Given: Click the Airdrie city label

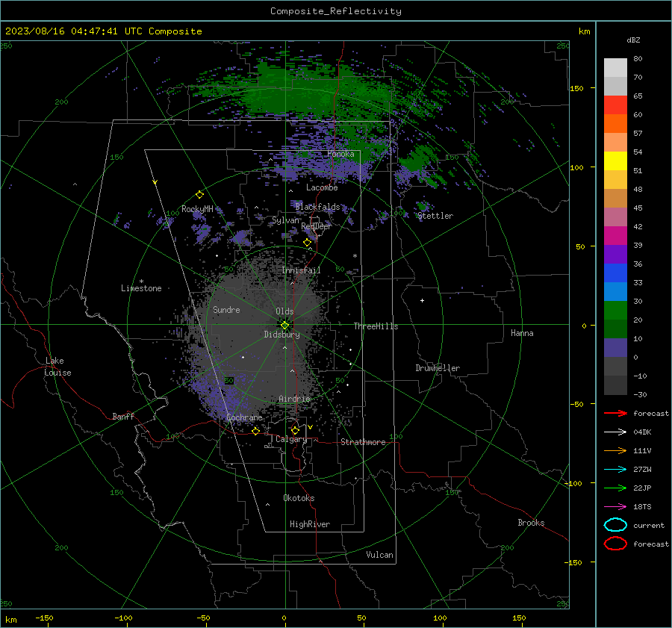Looking at the screenshot, I should tap(294, 399).
